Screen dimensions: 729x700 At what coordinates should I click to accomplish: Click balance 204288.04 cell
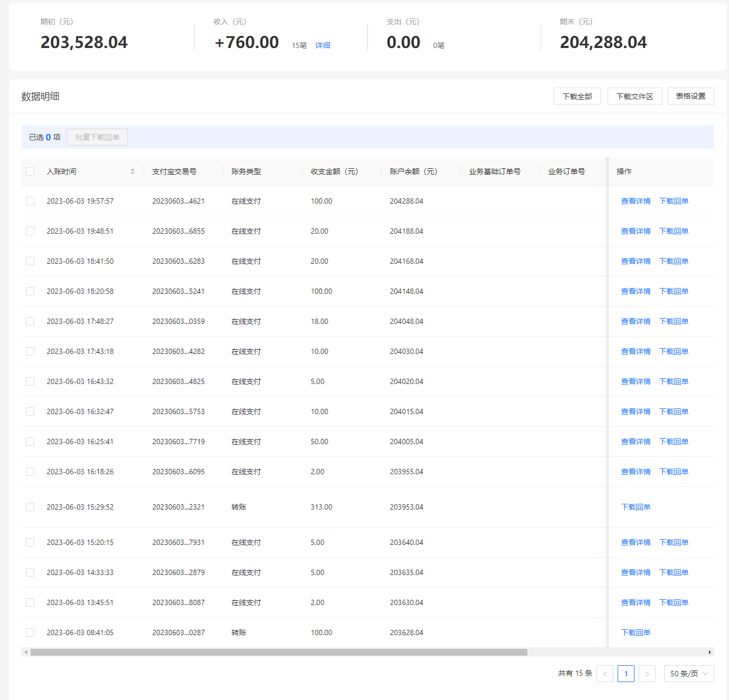[x=406, y=201]
